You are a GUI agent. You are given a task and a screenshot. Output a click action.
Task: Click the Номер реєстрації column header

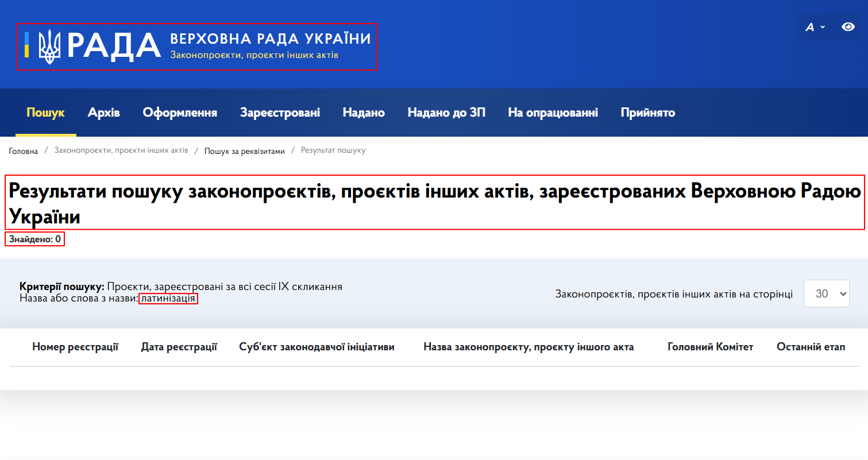[x=75, y=347]
